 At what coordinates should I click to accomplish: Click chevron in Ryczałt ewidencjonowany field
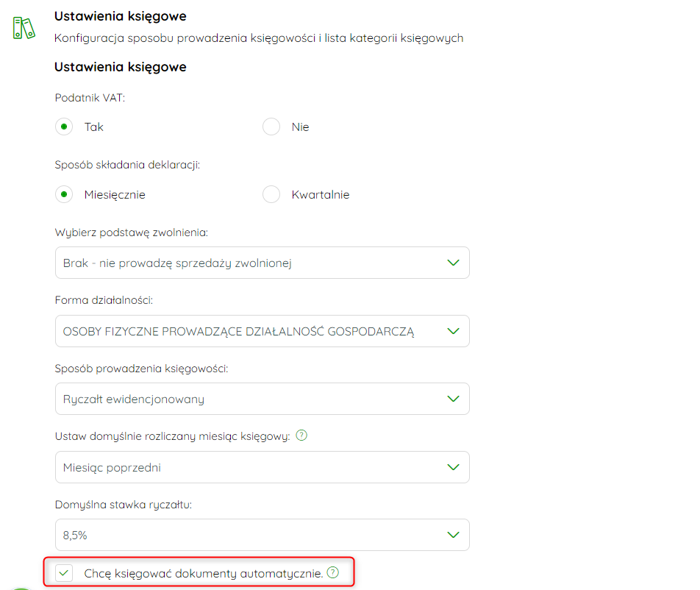tap(453, 399)
